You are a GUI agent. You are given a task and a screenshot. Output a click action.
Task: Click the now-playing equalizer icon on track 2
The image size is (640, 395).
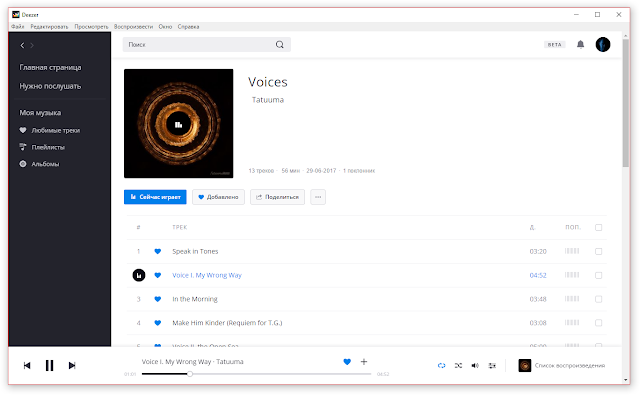139,275
